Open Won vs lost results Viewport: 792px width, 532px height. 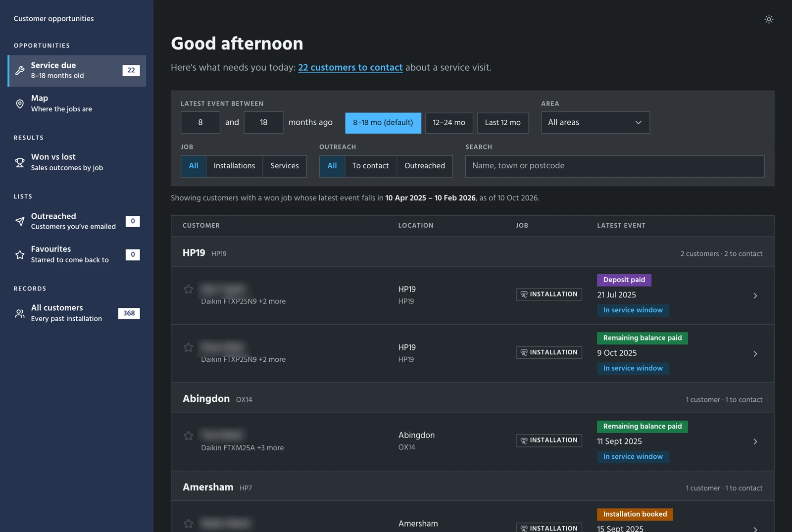[77, 162]
